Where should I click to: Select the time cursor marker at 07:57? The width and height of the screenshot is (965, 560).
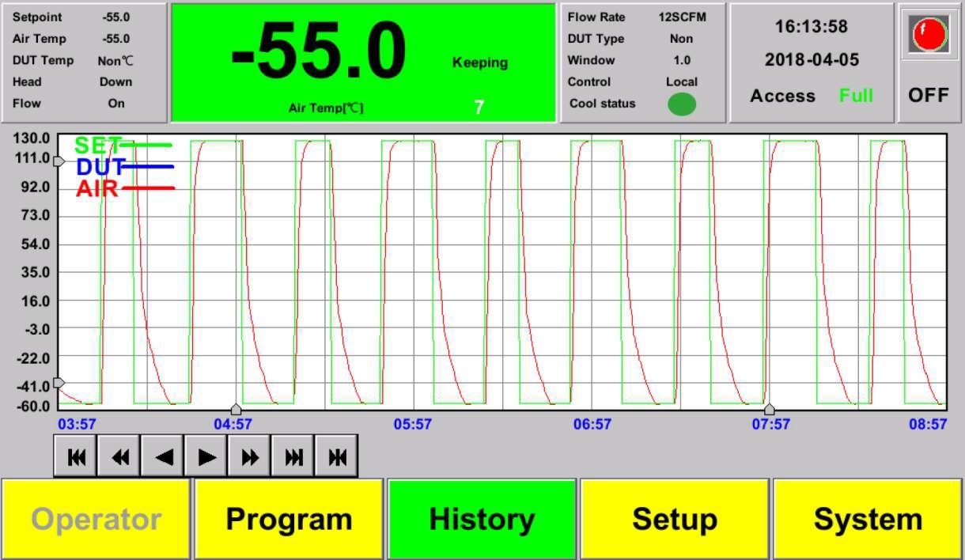tap(769, 408)
